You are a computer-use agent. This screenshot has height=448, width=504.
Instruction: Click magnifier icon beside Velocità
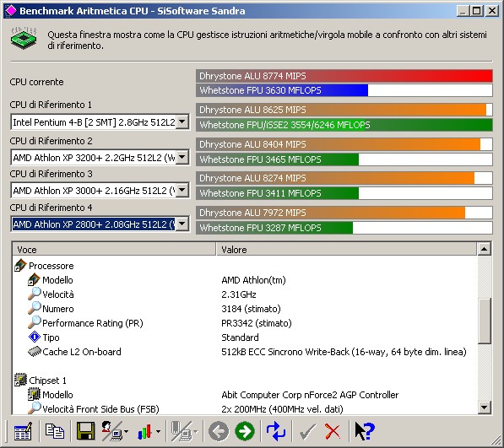(x=35, y=294)
